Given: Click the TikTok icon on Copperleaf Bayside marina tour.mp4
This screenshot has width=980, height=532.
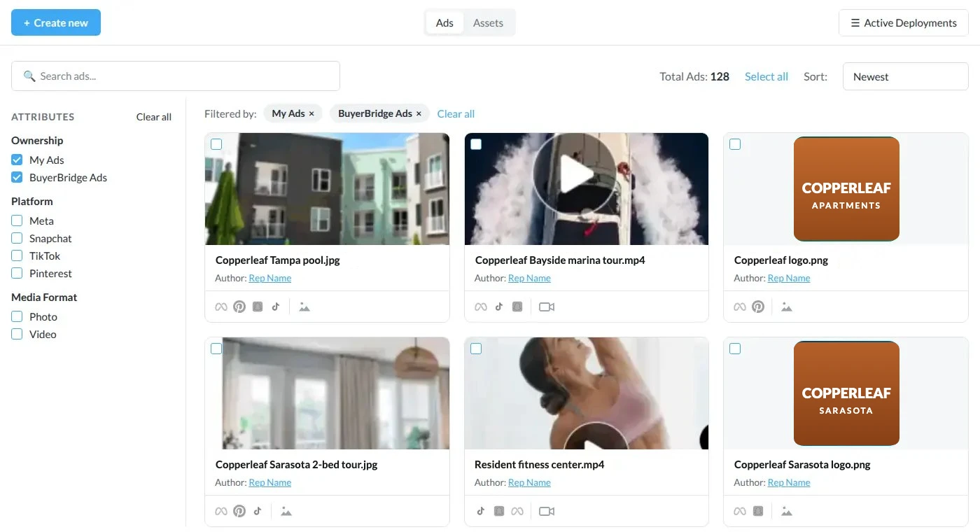Looking at the screenshot, I should (499, 307).
